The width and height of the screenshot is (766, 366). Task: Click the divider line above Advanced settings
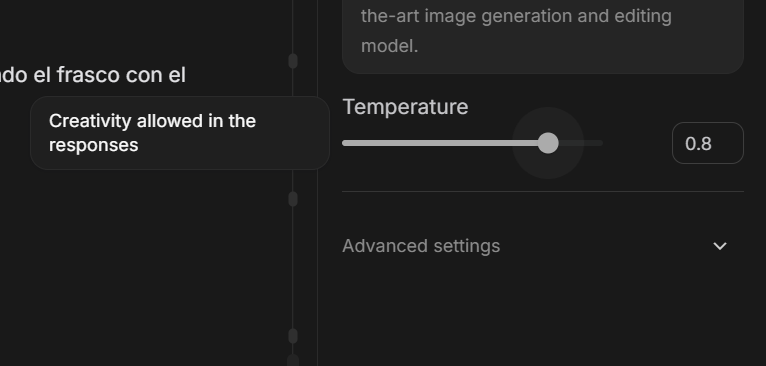543,192
